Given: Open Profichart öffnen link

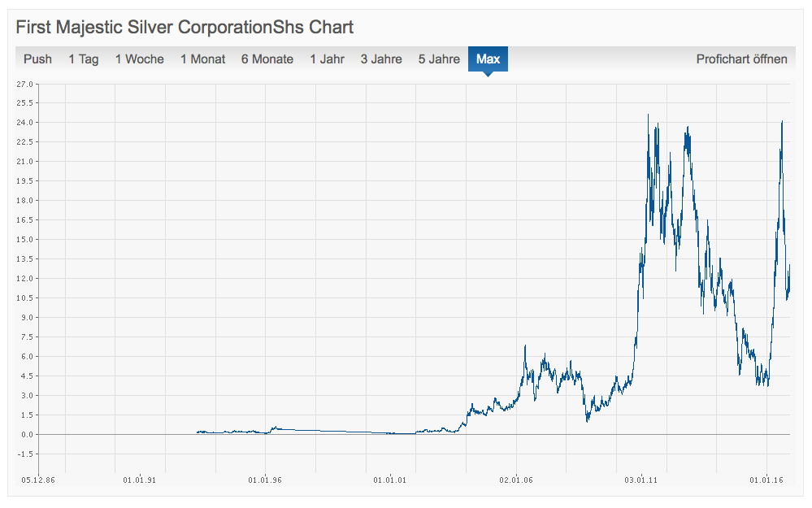Looking at the screenshot, I should pyautogui.click(x=741, y=59).
